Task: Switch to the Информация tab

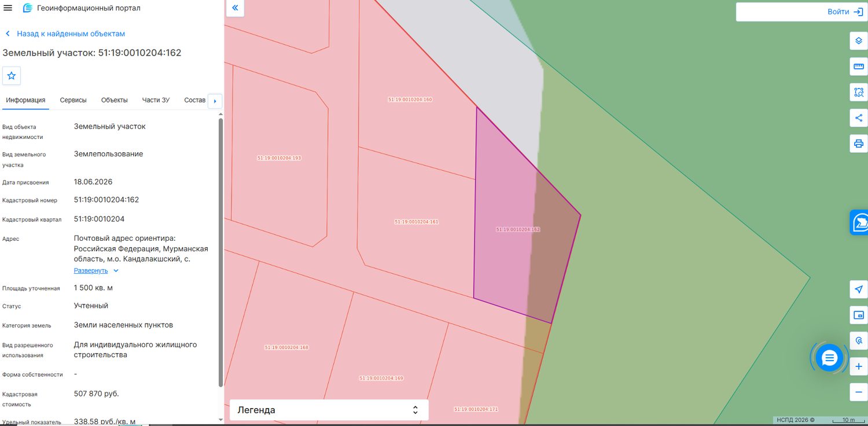Action: tap(25, 100)
